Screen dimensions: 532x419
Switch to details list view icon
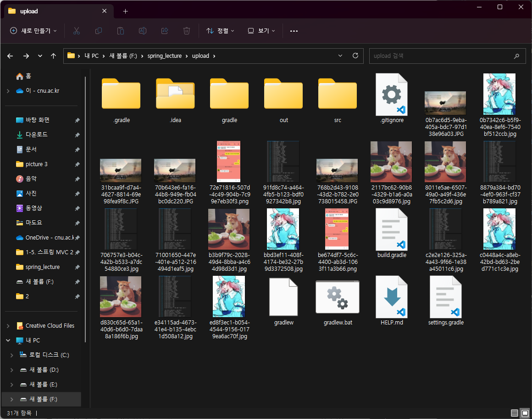515,413
